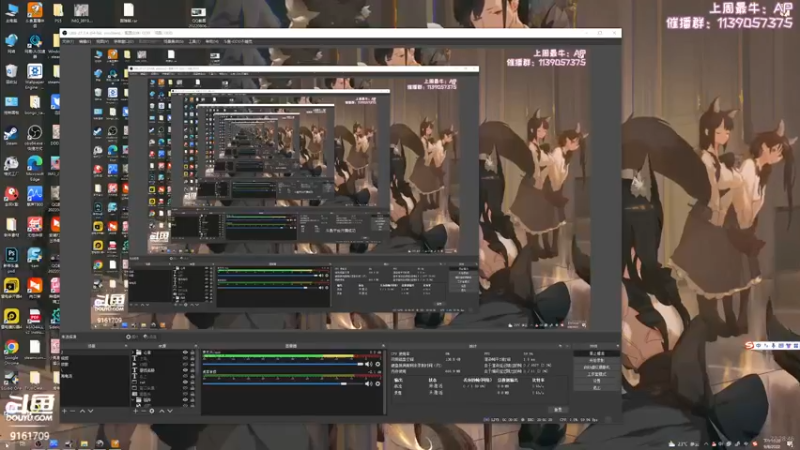
Task: Click the 重置 button in the stats panel
Action: [x=558, y=410]
